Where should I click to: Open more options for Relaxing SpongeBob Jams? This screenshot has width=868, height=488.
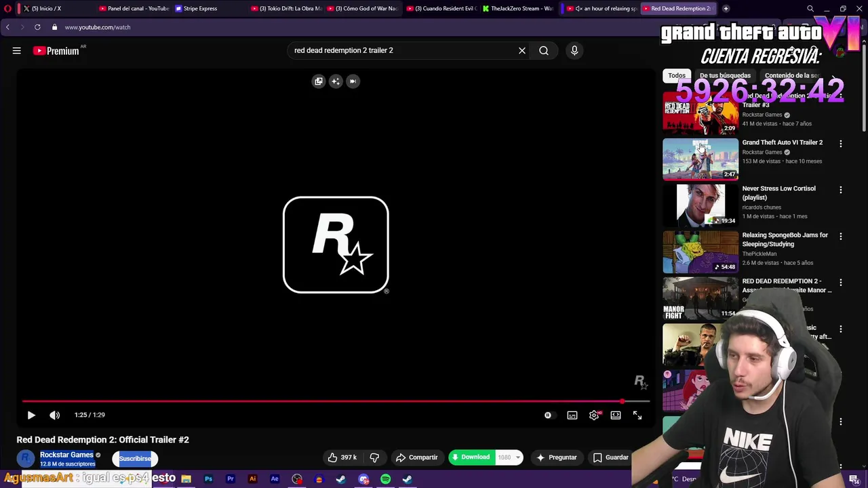(x=841, y=237)
